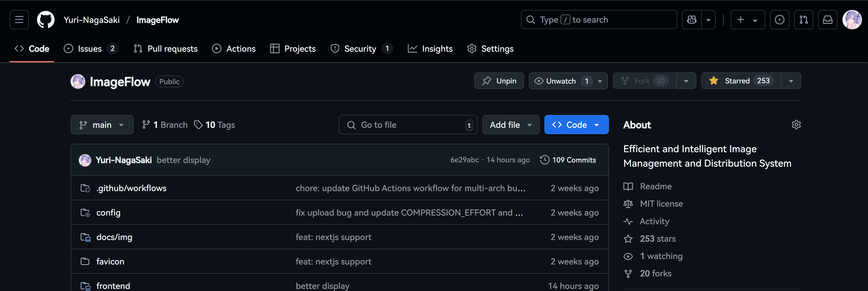Screen dimensions: 868x291
Task: Open the hamburger navigation menu
Action: (x=19, y=20)
